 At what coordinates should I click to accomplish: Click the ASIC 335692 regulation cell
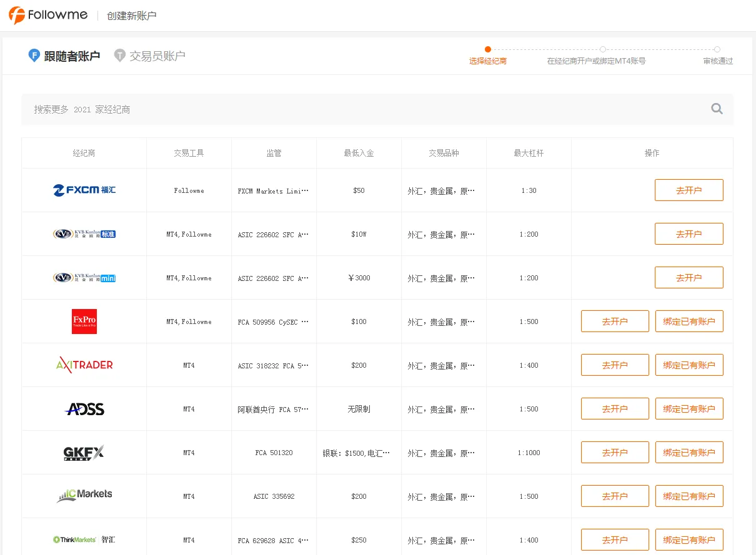274,496
